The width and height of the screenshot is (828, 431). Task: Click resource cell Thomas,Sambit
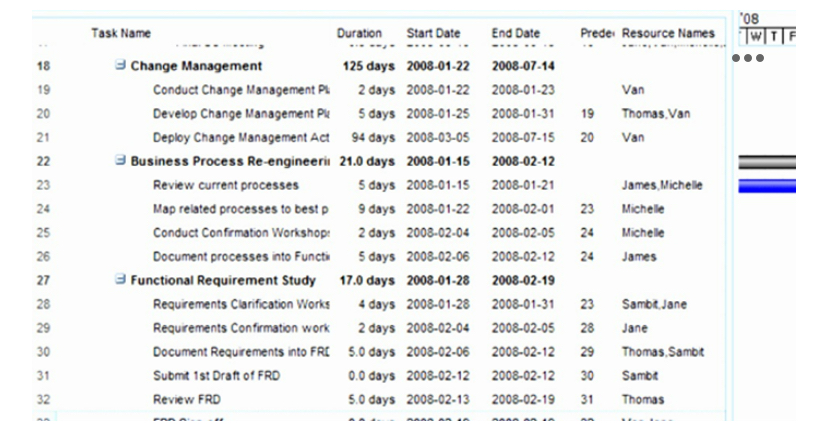tap(663, 352)
